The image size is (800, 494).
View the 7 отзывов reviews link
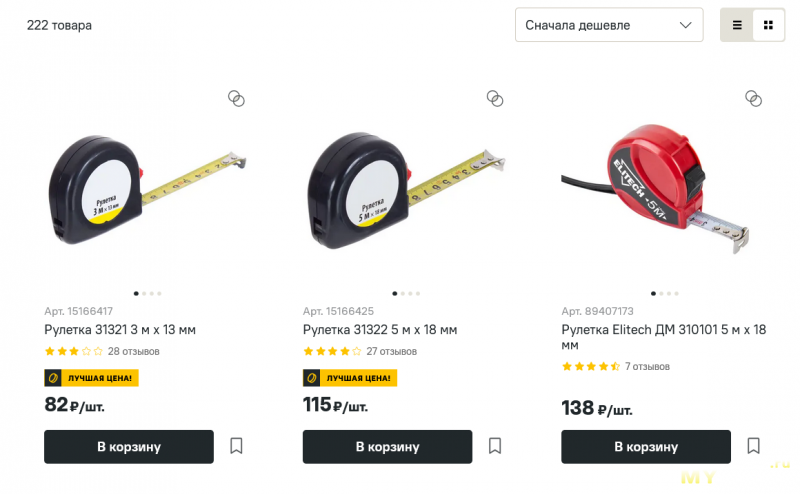point(647,367)
